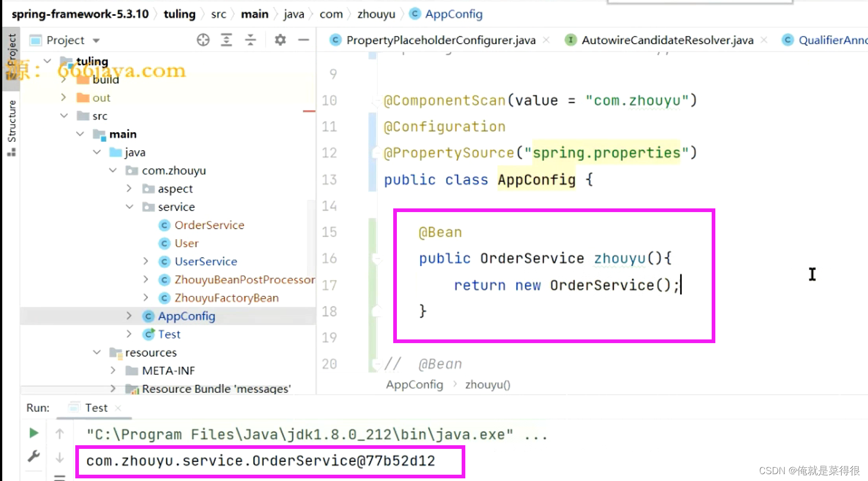This screenshot has width=868, height=481.
Task: Select the out folder in tree
Action: [x=101, y=98]
